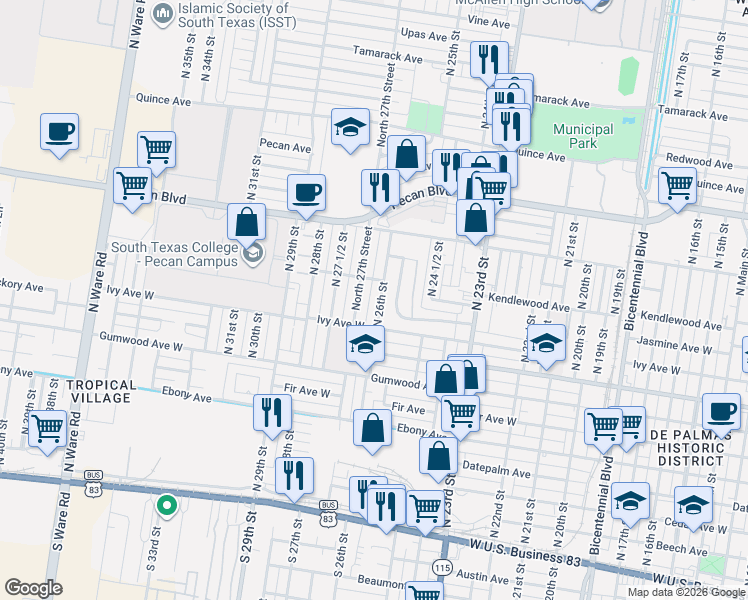Click the Datepalm Ave street label
This screenshot has width=748, height=600.
pos(496,469)
